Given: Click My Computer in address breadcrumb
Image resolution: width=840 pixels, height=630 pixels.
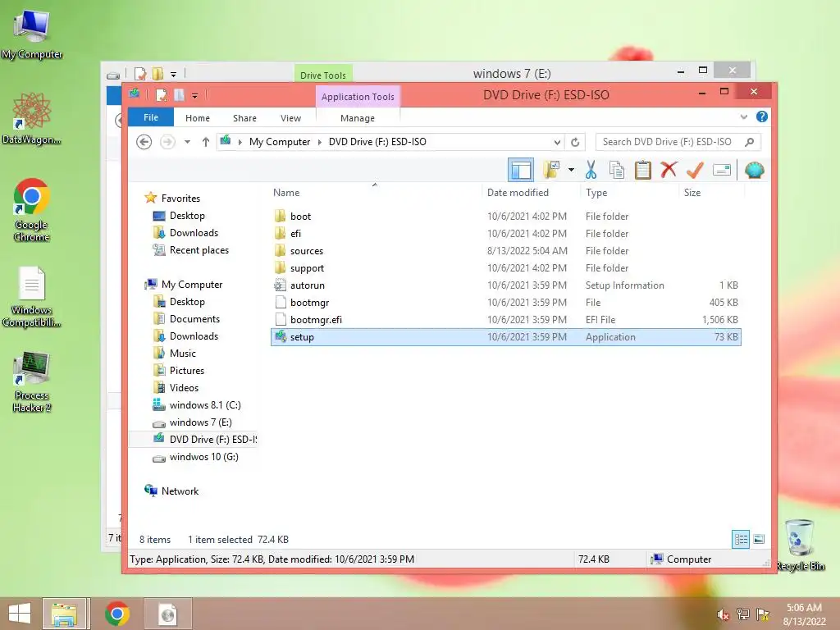Looking at the screenshot, I should point(280,142).
